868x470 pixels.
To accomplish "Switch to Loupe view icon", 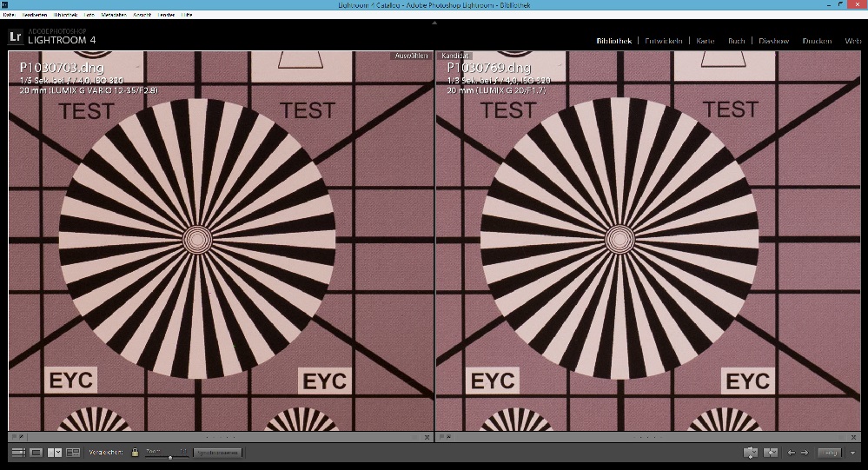I will point(36,453).
